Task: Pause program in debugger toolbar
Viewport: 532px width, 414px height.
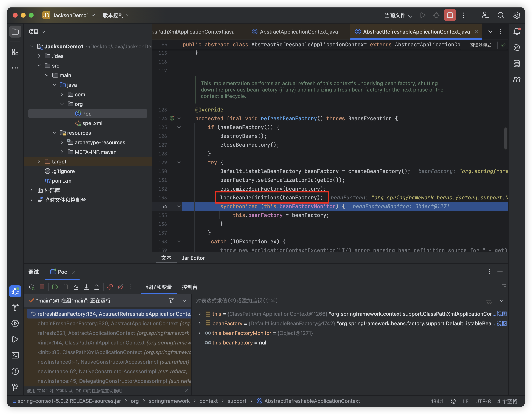Action: (66, 287)
